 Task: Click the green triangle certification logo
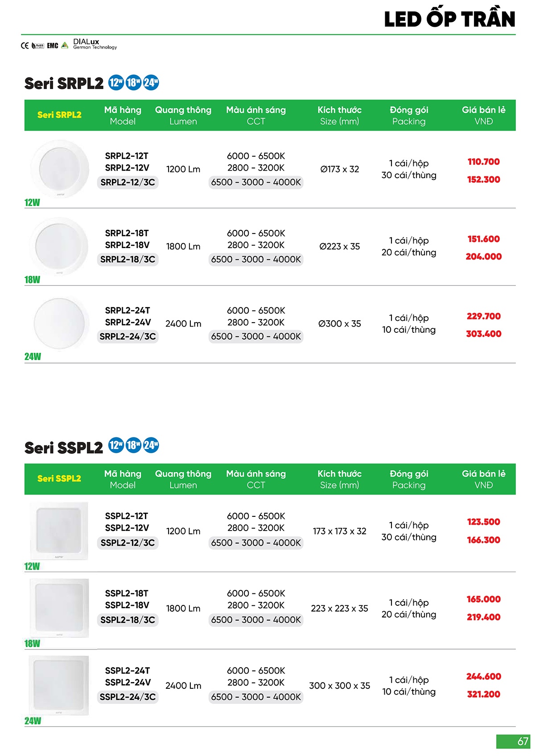[x=65, y=45]
